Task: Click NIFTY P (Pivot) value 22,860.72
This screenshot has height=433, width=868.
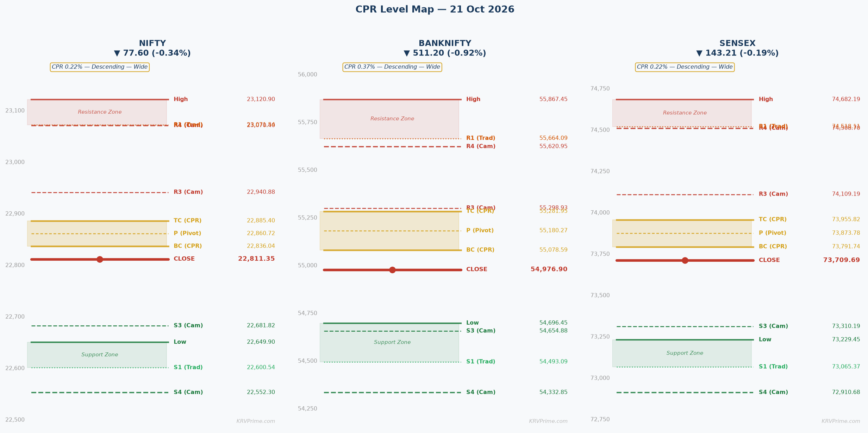Action: [x=261, y=233]
